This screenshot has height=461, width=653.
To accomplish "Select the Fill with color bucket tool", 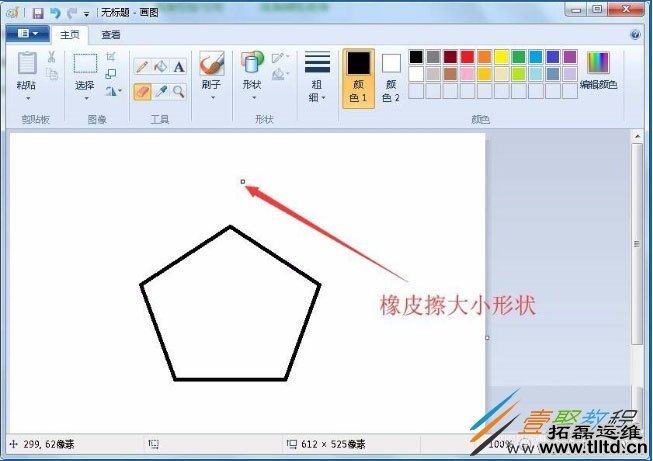I will pos(160,67).
